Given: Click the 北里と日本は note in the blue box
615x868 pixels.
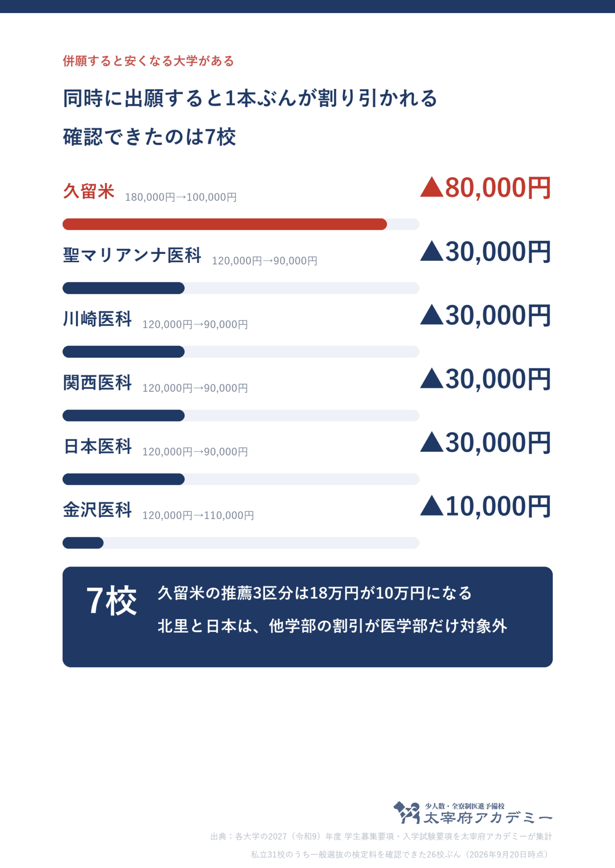Looking at the screenshot, I should click(x=332, y=626).
